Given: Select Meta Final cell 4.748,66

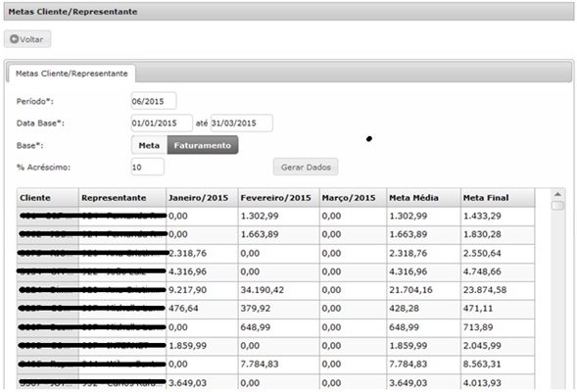Looking at the screenshot, I should point(498,271).
